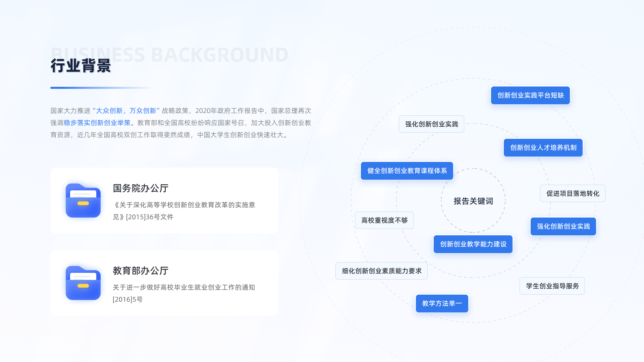Click the 创新创业教学能力建设 tag
Viewport: 644px width, 362px height.
(x=473, y=244)
